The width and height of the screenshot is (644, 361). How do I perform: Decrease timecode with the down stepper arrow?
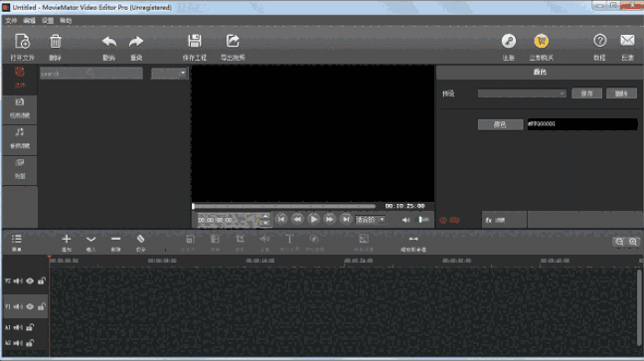click(265, 223)
